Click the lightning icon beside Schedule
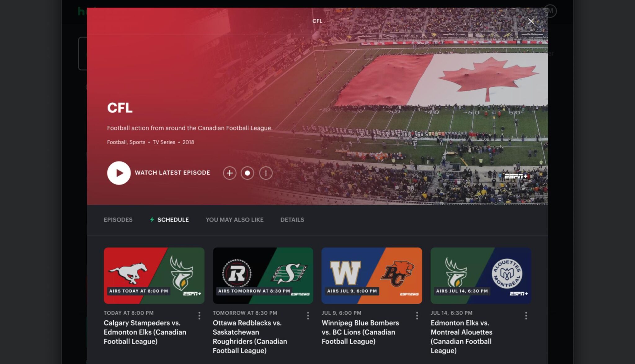Viewport: 635px width, 364px height. (152, 220)
